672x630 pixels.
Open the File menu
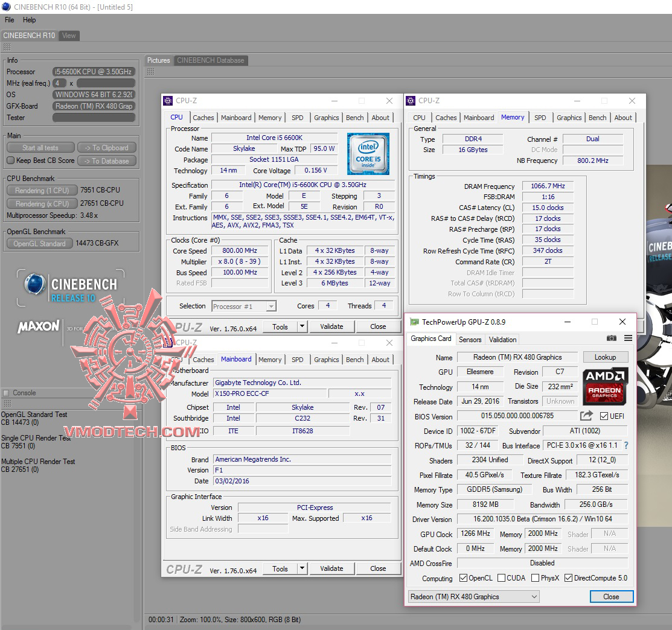point(10,20)
